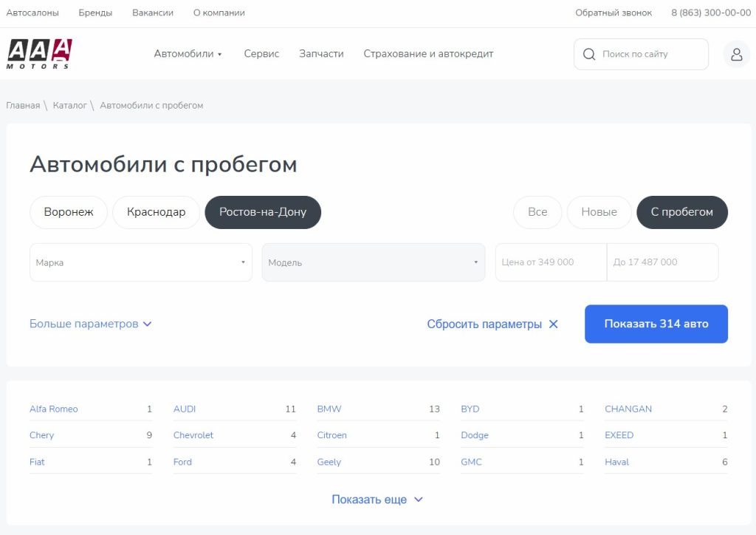Open site search via magnifier icon
The height and width of the screenshot is (535, 756).
pos(588,54)
